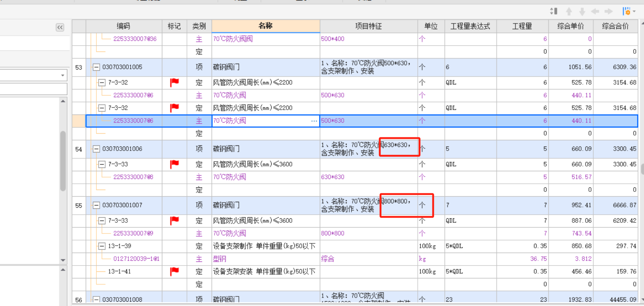This screenshot has width=644, height=306.
Task: Click 设备支架制作 单件重量(kg)50以下 cell
Action: pos(266,246)
